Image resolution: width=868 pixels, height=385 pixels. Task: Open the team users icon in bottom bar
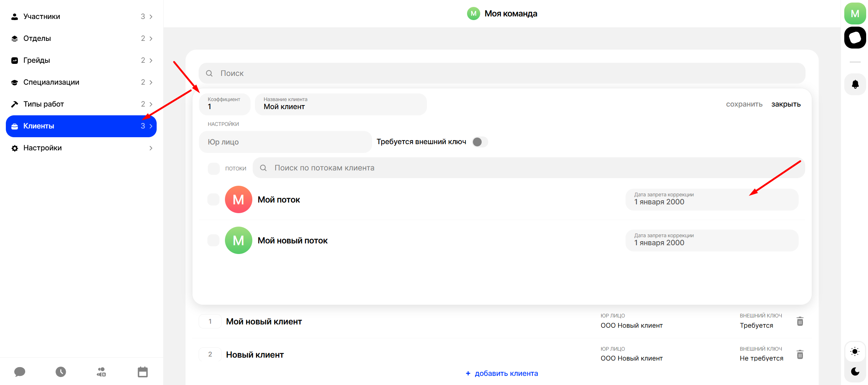[x=102, y=372]
